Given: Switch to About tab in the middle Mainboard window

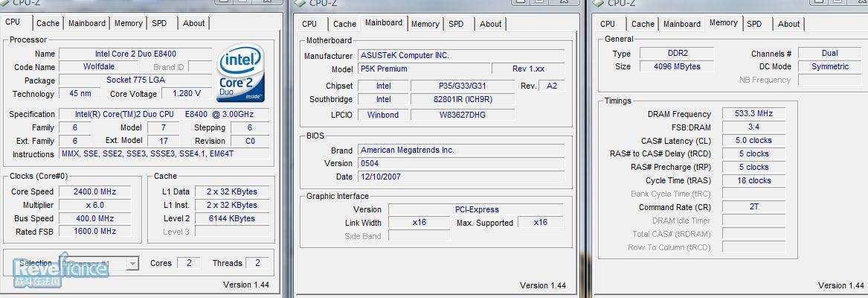Looking at the screenshot, I should click(490, 24).
